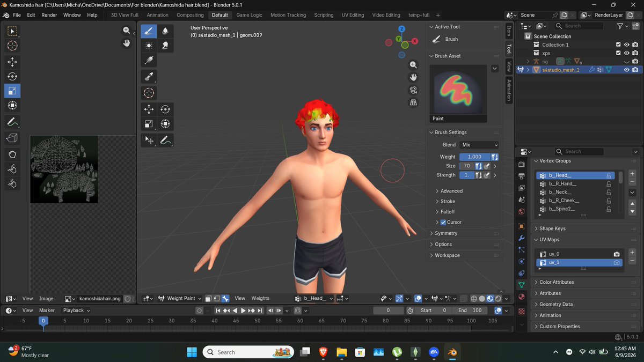Viewport: 644px width, 362px height.
Task: Open the Object Data green triangle properties tab
Action: [521, 285]
